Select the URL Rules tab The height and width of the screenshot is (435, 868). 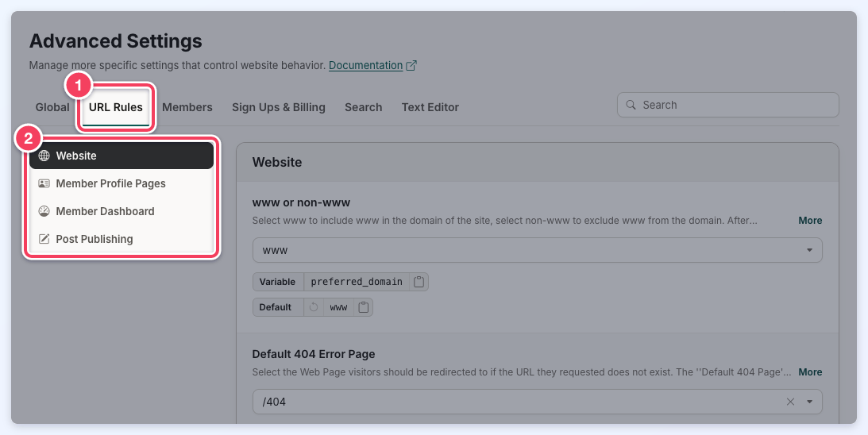[116, 107]
